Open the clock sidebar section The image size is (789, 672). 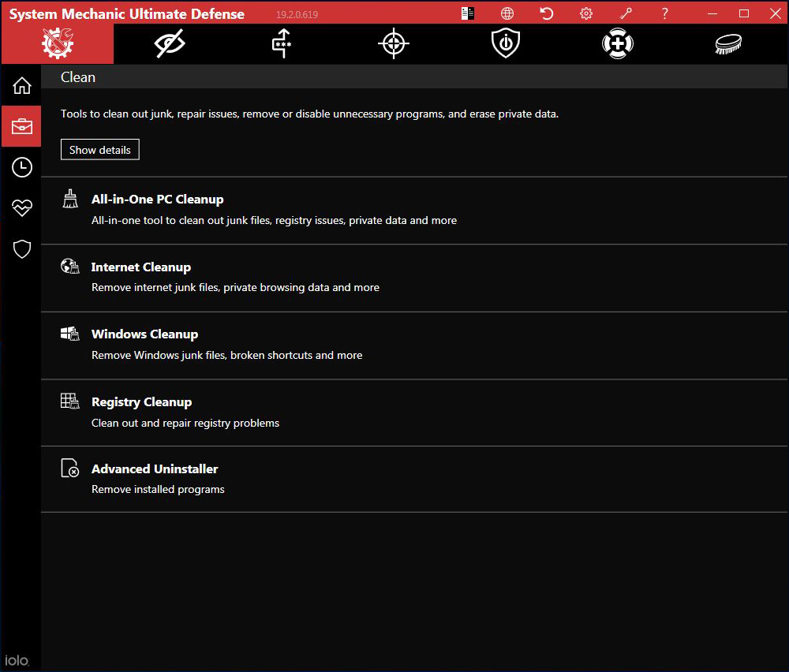coord(21,167)
